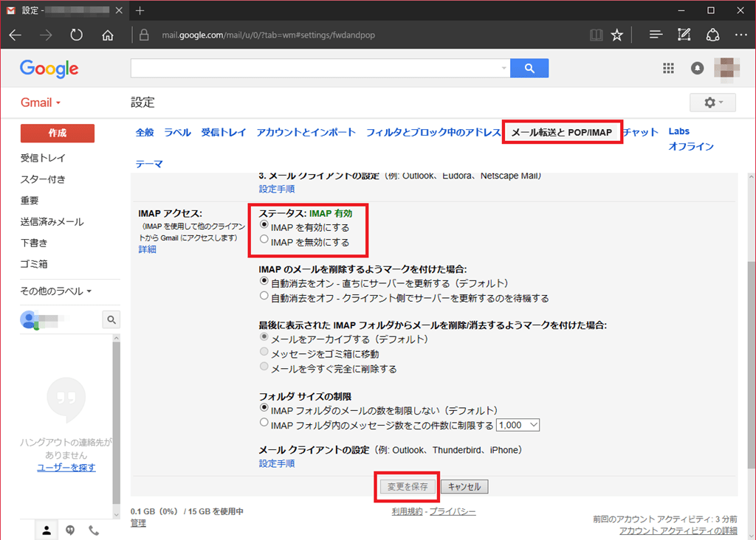Reload the page with refresh icon
756x540 pixels.
tap(76, 35)
